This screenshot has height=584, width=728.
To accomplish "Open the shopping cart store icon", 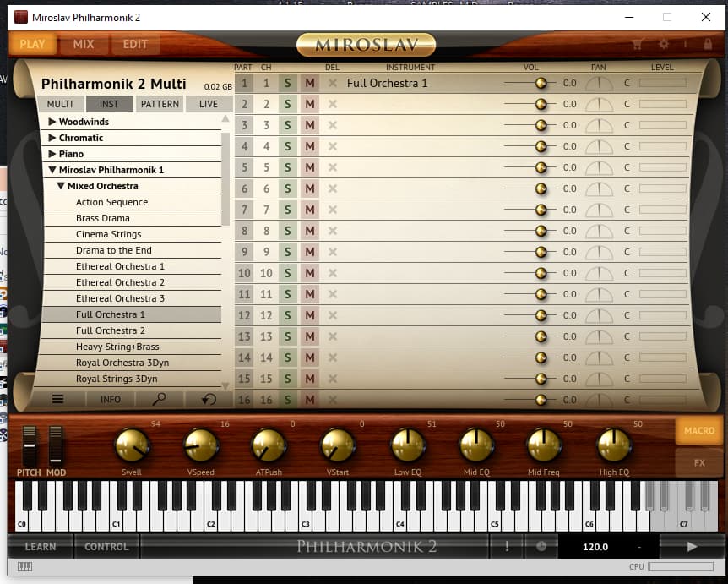I will click(638, 44).
